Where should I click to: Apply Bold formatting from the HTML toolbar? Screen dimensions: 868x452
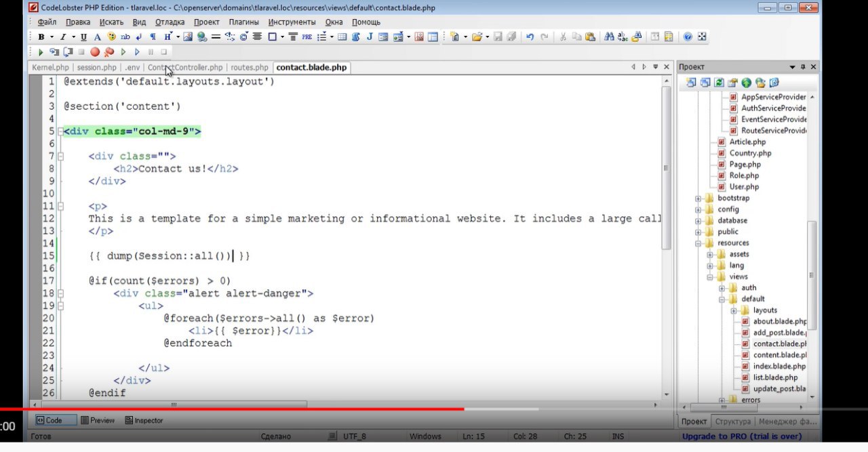tap(41, 37)
